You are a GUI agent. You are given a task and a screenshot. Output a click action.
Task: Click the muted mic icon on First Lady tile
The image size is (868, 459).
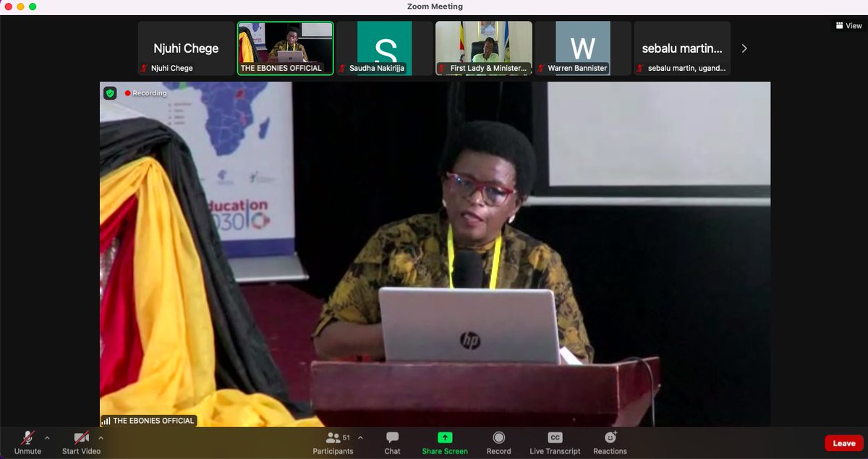(442, 69)
